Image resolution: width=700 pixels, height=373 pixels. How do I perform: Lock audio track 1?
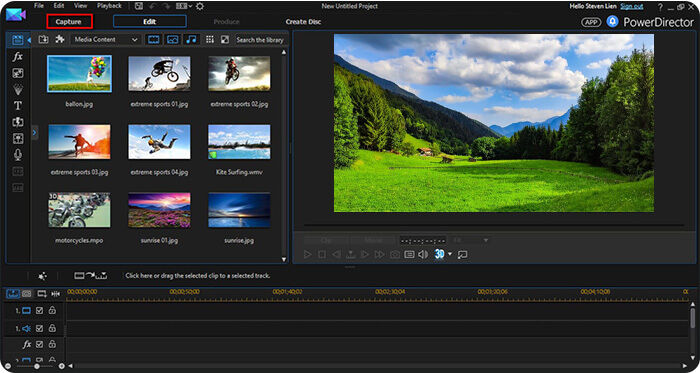52,328
